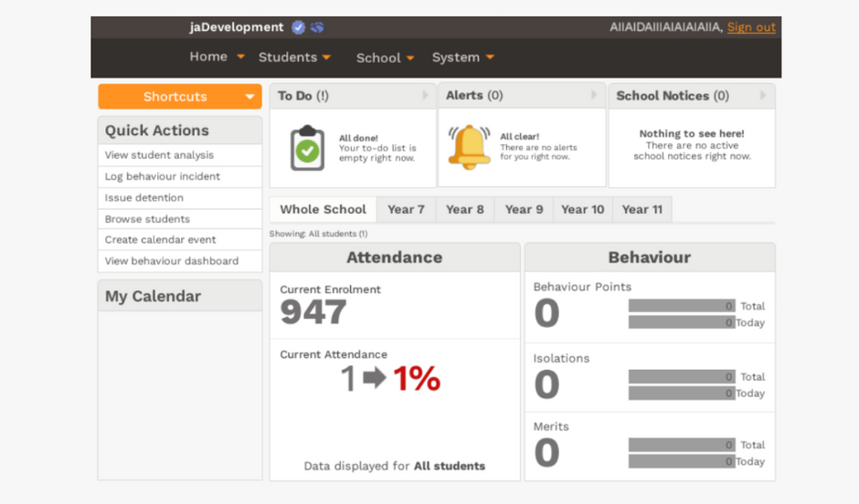Open Issue detention quick action
Image resolution: width=859 pixels, height=504 pixels.
click(x=144, y=197)
